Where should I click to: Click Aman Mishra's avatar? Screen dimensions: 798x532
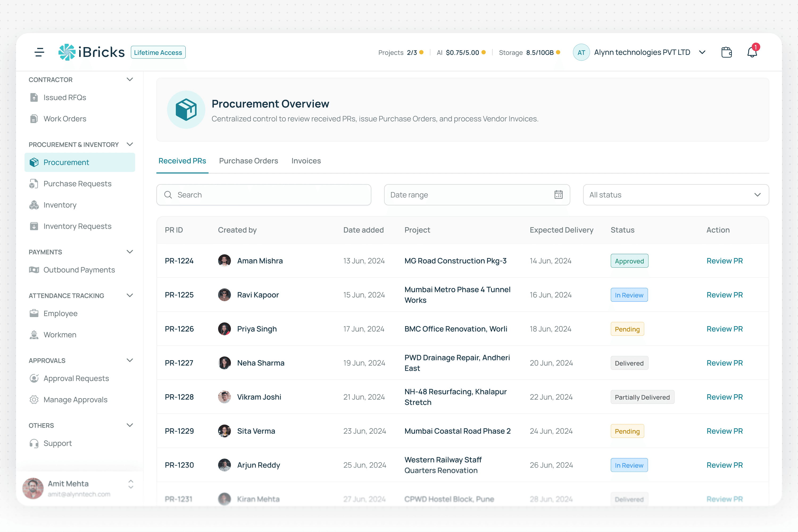(224, 261)
